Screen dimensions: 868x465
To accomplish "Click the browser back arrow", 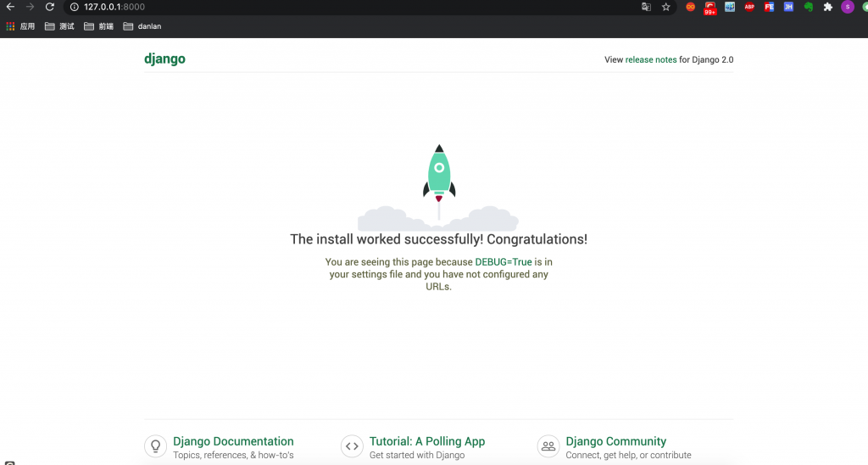I will pyautogui.click(x=10, y=7).
